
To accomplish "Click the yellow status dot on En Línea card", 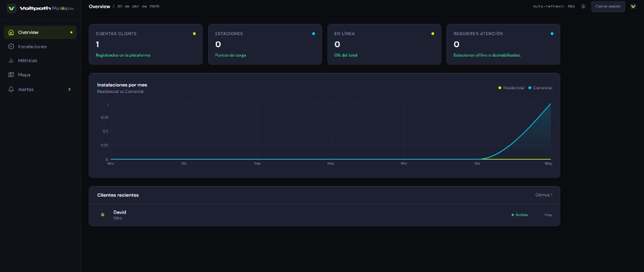I will click(x=433, y=34).
